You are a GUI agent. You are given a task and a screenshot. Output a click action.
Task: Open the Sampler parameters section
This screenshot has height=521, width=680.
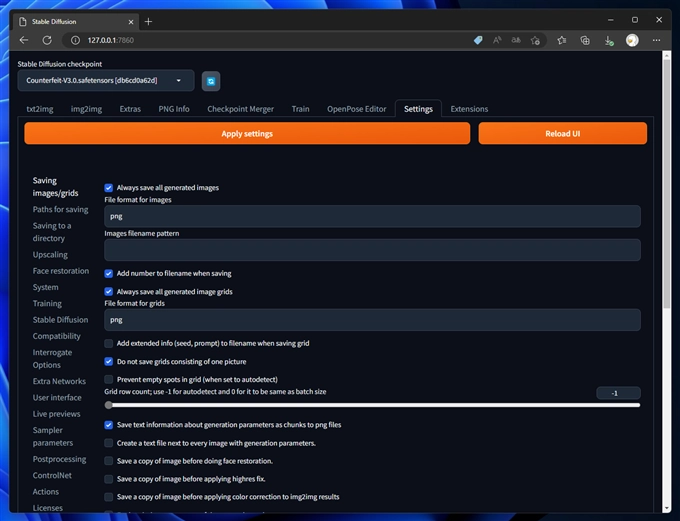coord(53,436)
